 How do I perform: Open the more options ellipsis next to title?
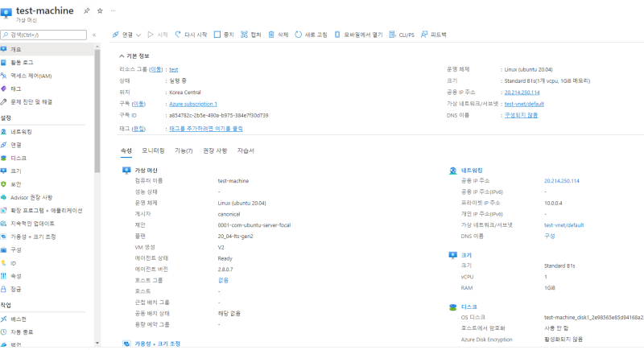click(x=113, y=11)
